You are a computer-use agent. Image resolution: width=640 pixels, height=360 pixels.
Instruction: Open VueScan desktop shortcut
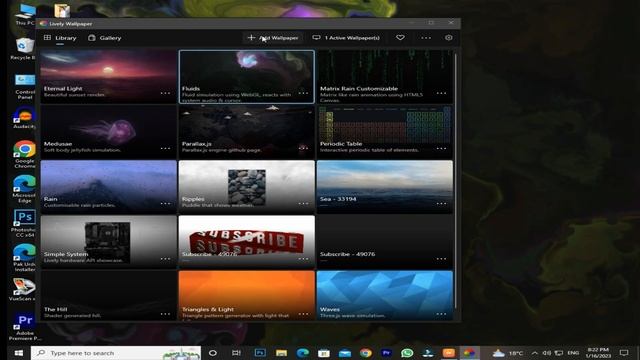click(22, 289)
